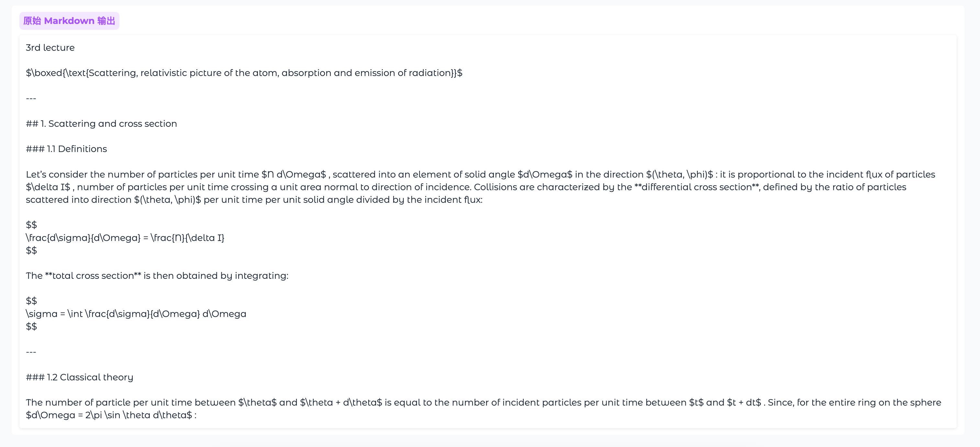This screenshot has height=447, width=980.
Task: Click the "原始 Markdown 输出" label tab
Action: (69, 21)
